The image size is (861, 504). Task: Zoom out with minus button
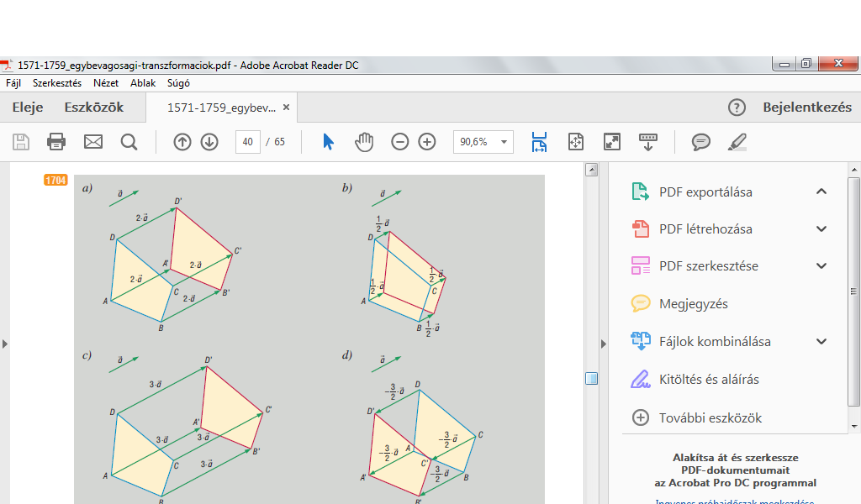400,142
